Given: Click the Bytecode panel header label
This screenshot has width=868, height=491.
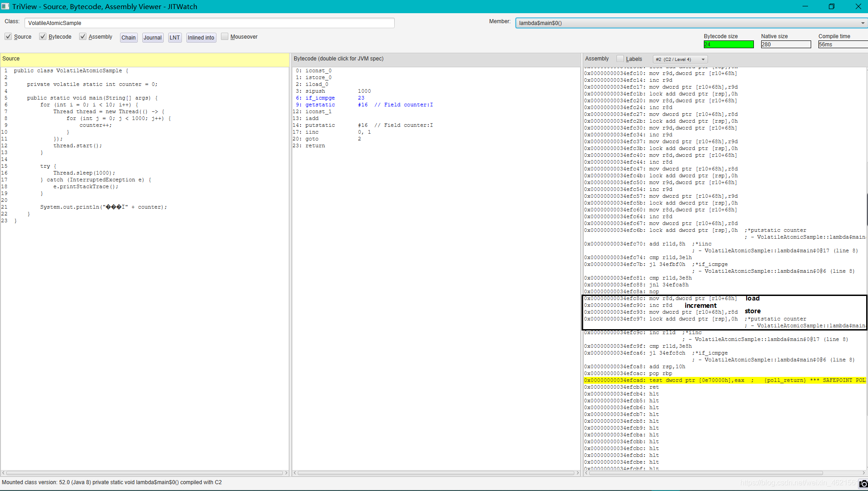Looking at the screenshot, I should tap(338, 59).
